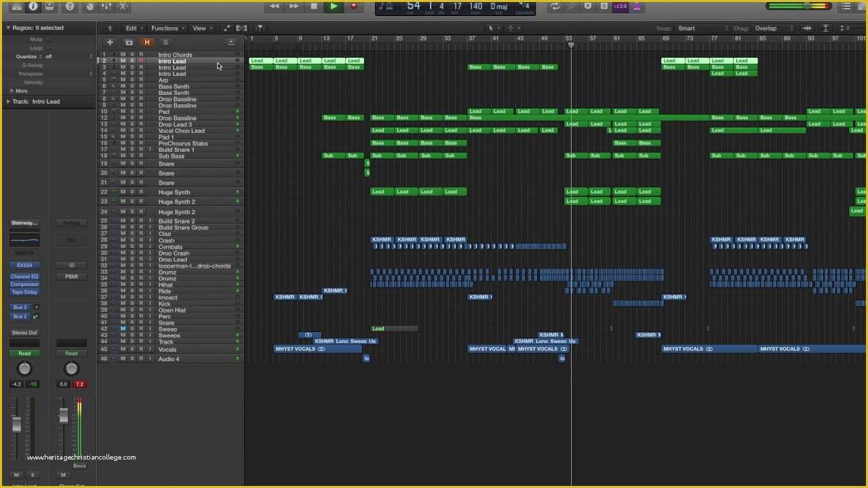Open Smart Controls dial icon
868x488 pixels.
tap(90, 6)
